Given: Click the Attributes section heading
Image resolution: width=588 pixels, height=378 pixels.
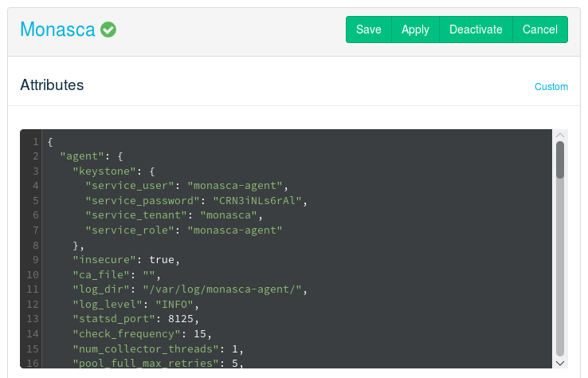Looking at the screenshot, I should (52, 85).
